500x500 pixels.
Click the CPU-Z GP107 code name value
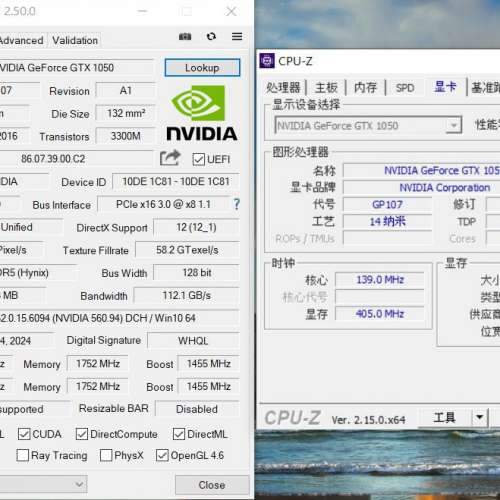pos(387,204)
